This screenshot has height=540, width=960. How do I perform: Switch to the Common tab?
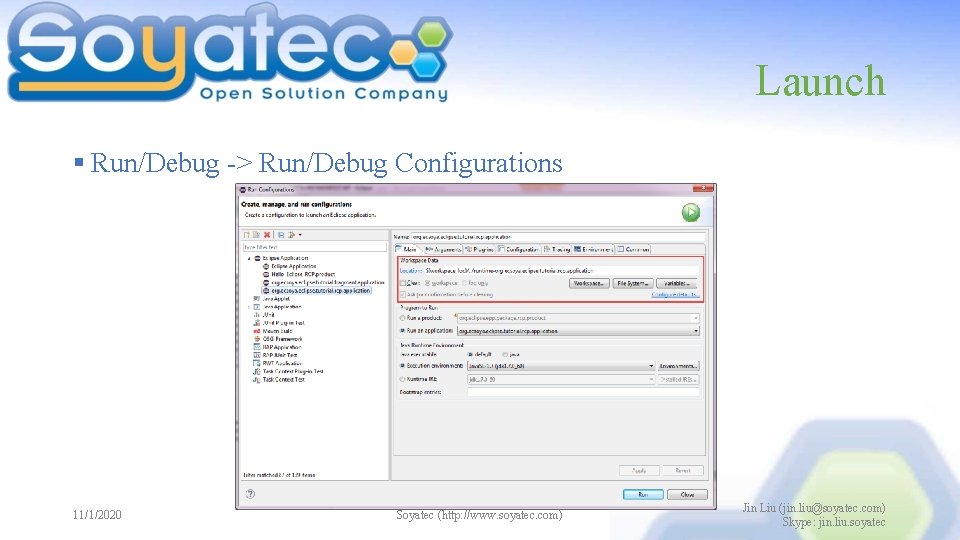click(x=634, y=249)
